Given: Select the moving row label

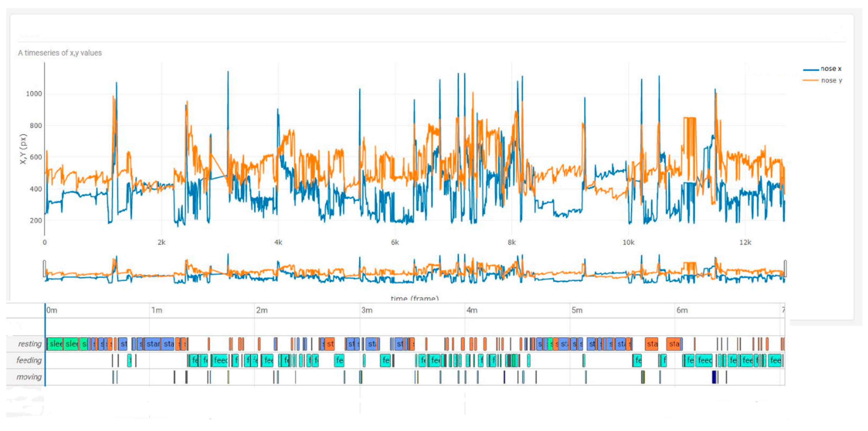Looking at the screenshot, I should pos(29,377).
